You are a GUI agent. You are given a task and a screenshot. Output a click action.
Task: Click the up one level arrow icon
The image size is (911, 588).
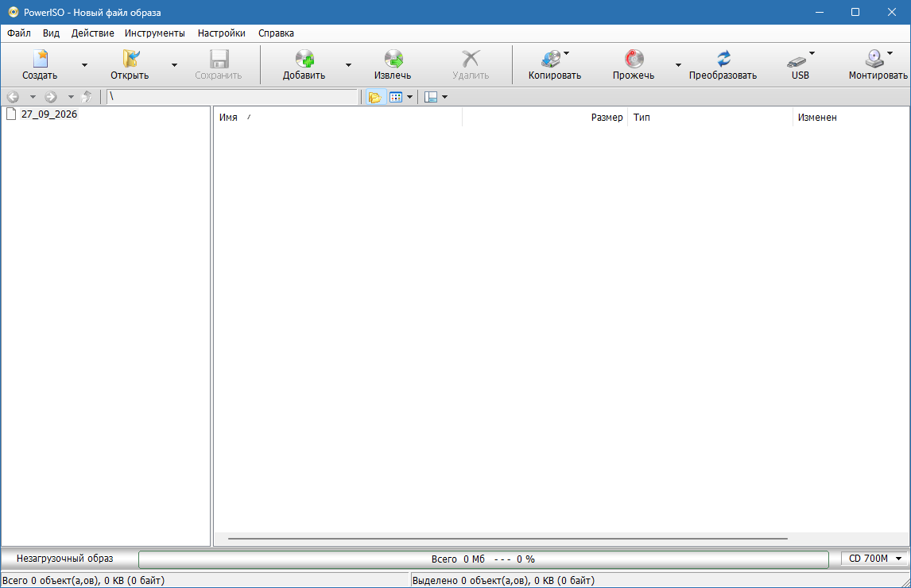(x=87, y=97)
